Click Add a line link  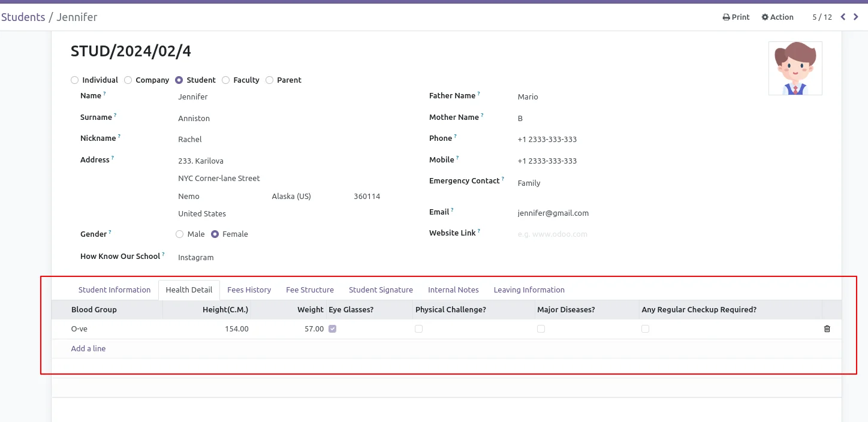tap(88, 348)
